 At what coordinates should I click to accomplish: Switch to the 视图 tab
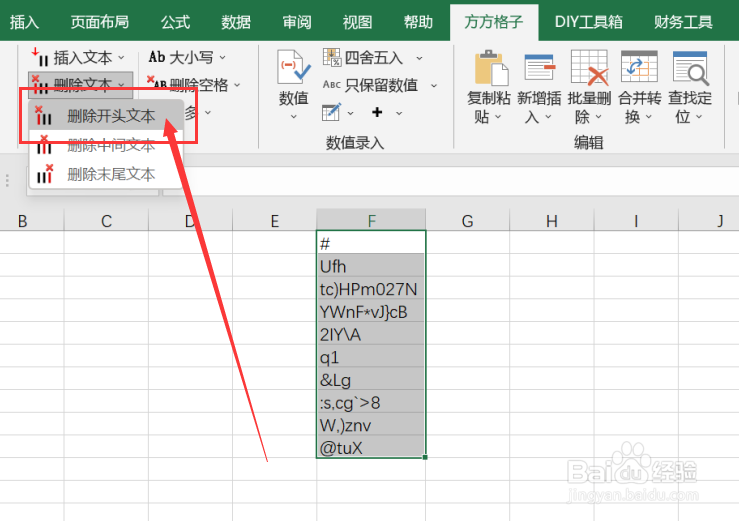pos(357,22)
